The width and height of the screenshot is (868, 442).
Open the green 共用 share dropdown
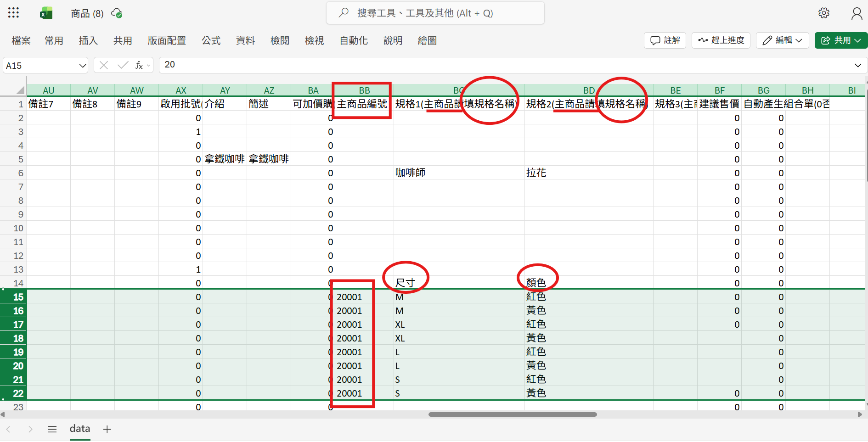coord(841,40)
